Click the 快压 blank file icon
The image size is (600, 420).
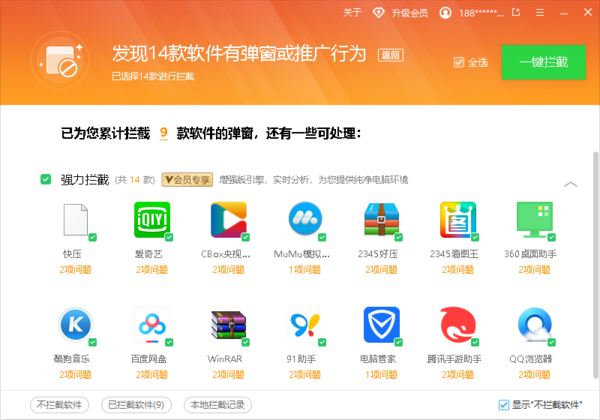(75, 220)
